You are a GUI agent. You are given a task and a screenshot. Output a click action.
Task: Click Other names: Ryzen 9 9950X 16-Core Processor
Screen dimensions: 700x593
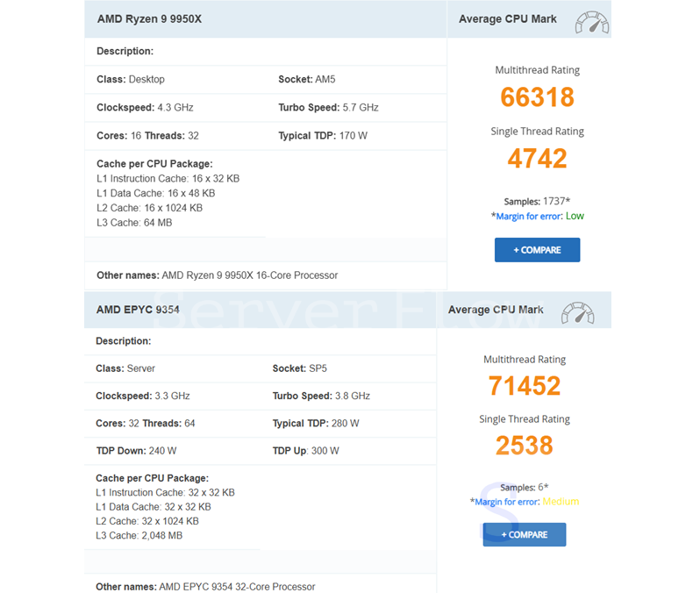(218, 275)
